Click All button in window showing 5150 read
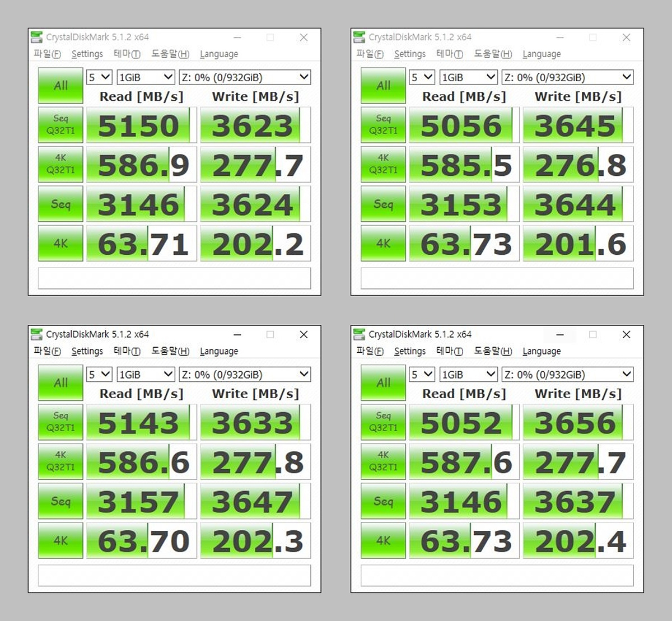Screen dimensions: 672x621 point(60,86)
